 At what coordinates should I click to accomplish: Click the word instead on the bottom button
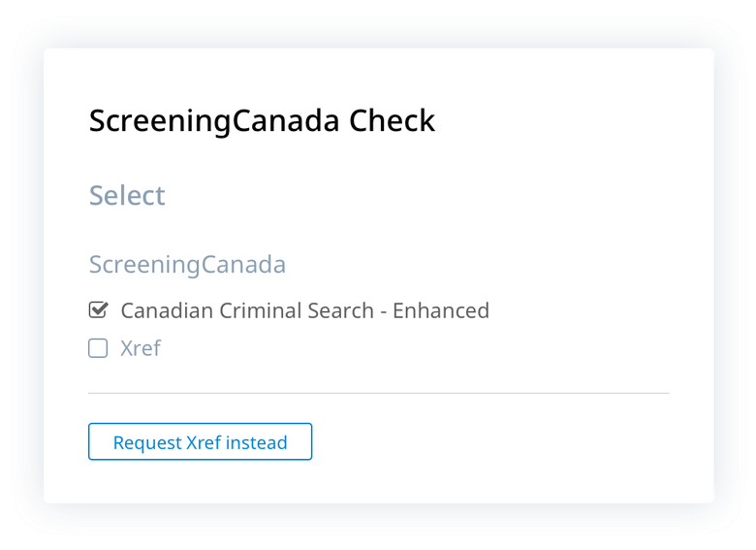tap(256, 442)
